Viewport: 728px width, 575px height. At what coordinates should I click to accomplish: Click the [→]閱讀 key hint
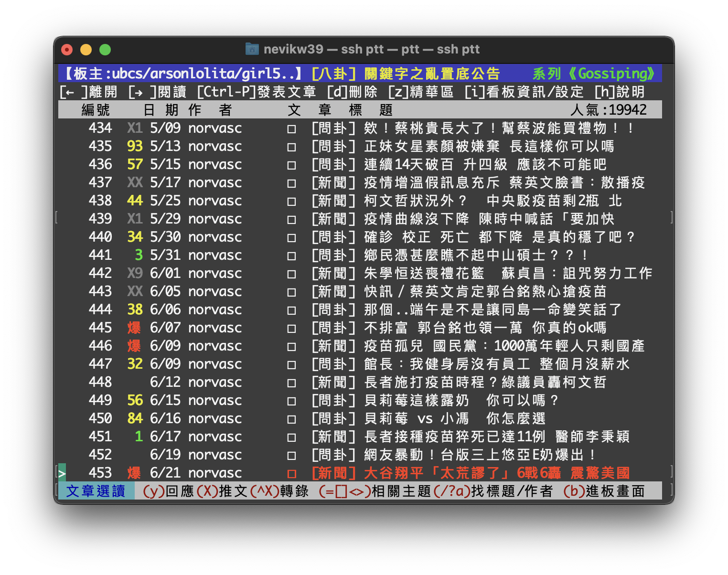(x=157, y=92)
